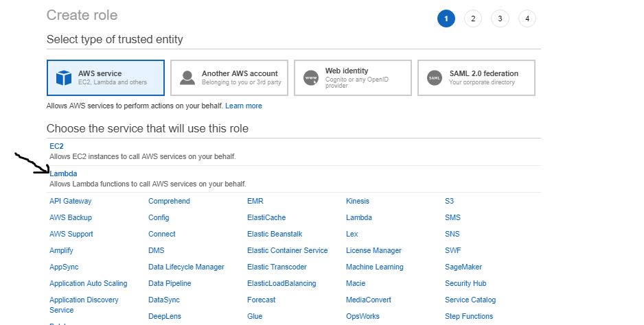Click the person icon for Another AWS account
The image size is (644, 325).
tap(187, 77)
